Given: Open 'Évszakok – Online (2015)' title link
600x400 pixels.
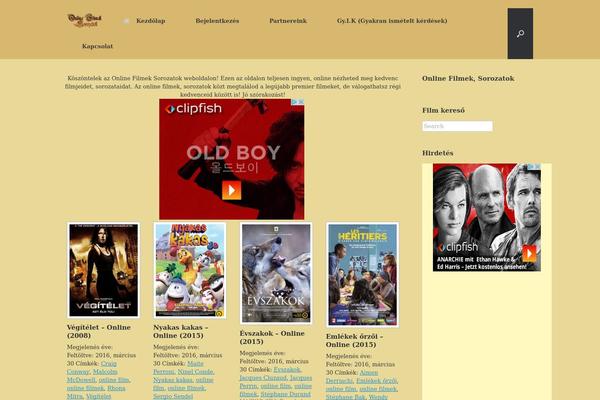Looking at the screenshot, I should coord(272,337).
